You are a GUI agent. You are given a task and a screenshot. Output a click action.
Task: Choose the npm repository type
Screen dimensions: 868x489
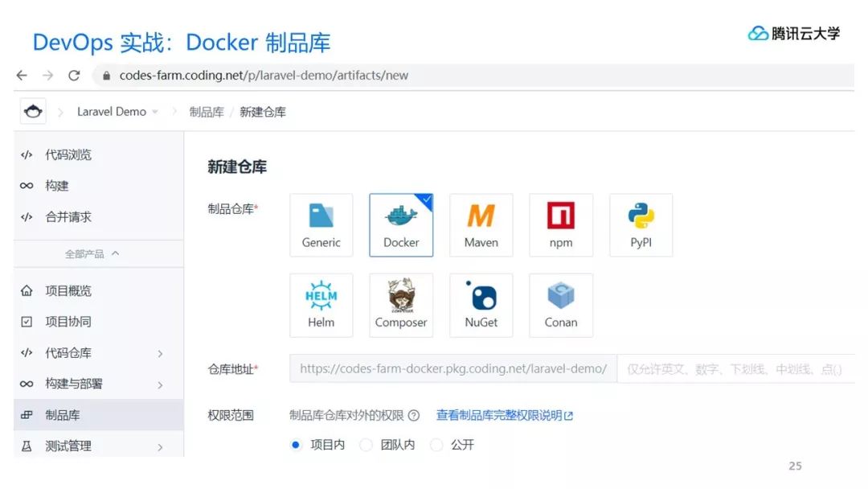[561, 225]
